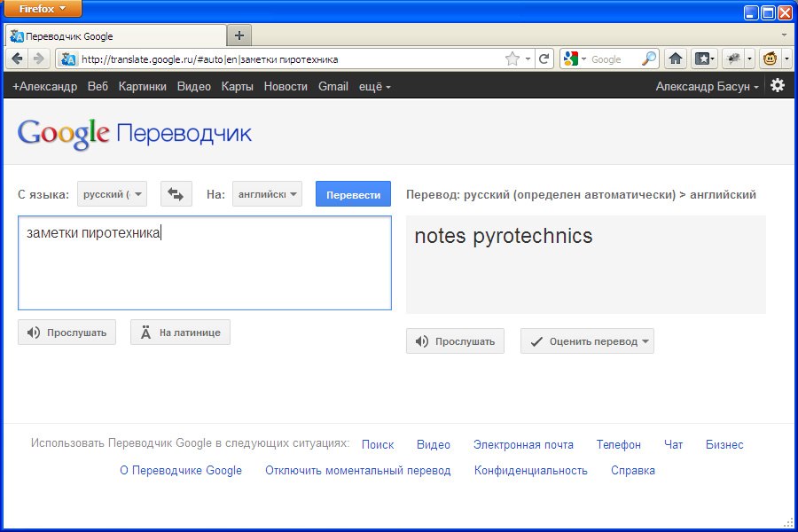Open the Firefox main menu

point(43,9)
